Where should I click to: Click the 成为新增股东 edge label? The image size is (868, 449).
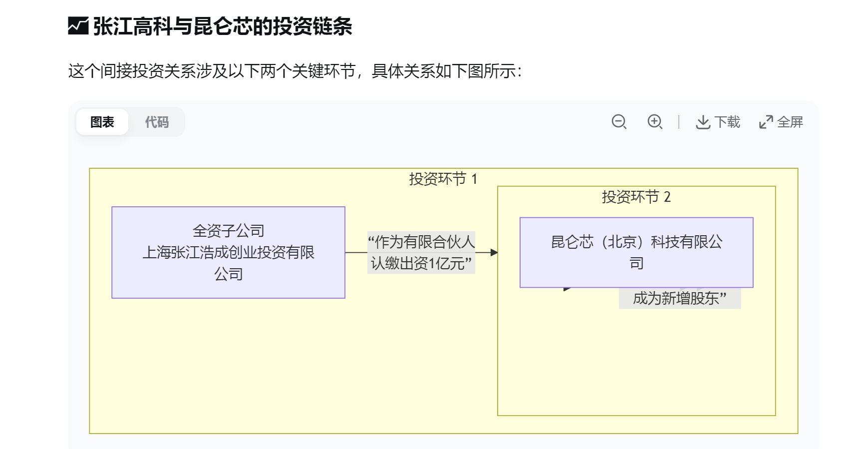[679, 299]
